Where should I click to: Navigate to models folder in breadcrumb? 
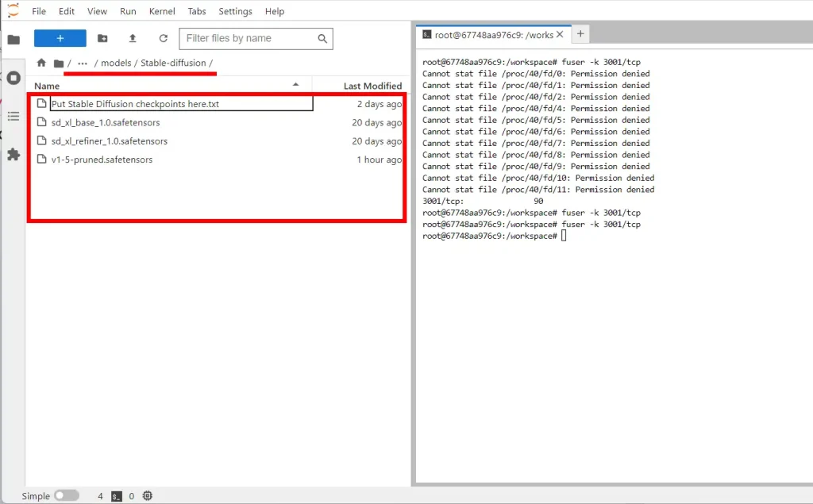pyautogui.click(x=116, y=63)
